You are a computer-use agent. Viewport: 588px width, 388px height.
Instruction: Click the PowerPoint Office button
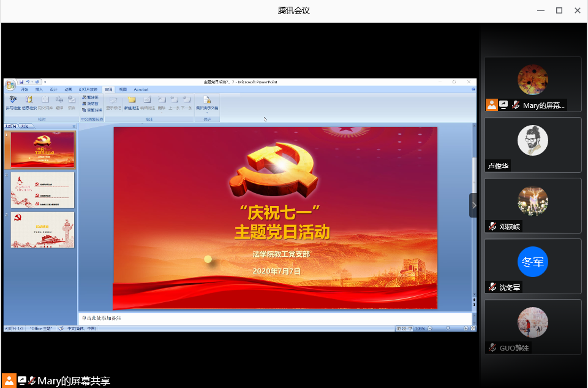coord(10,85)
